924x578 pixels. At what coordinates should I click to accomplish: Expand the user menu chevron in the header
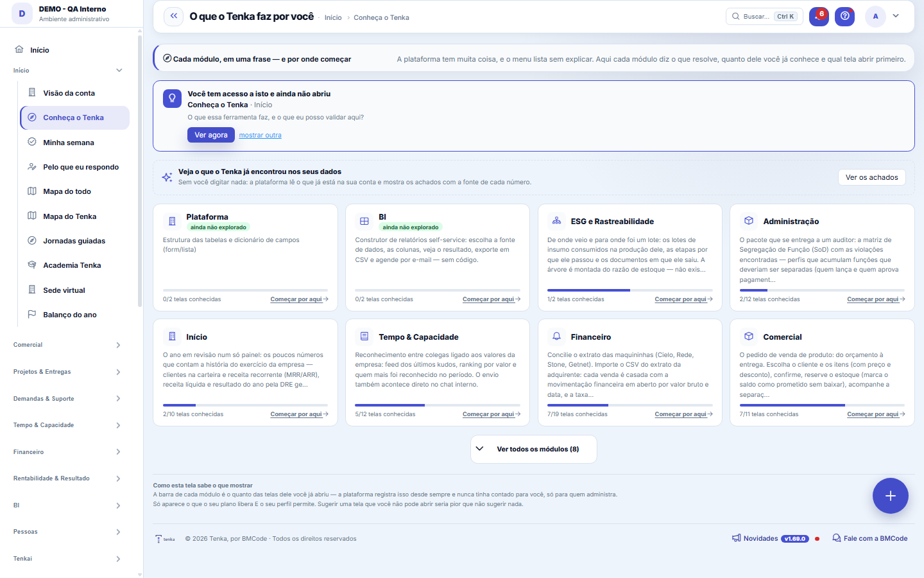[896, 16]
